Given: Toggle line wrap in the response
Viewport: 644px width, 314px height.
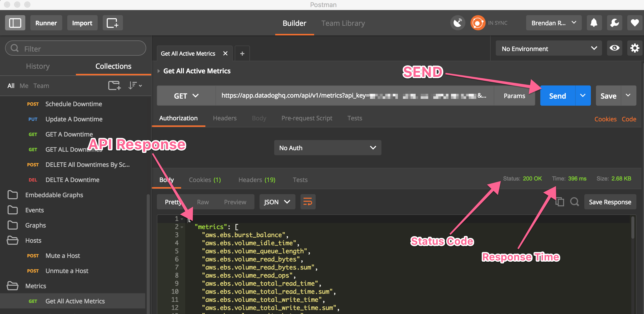Looking at the screenshot, I should (x=308, y=202).
